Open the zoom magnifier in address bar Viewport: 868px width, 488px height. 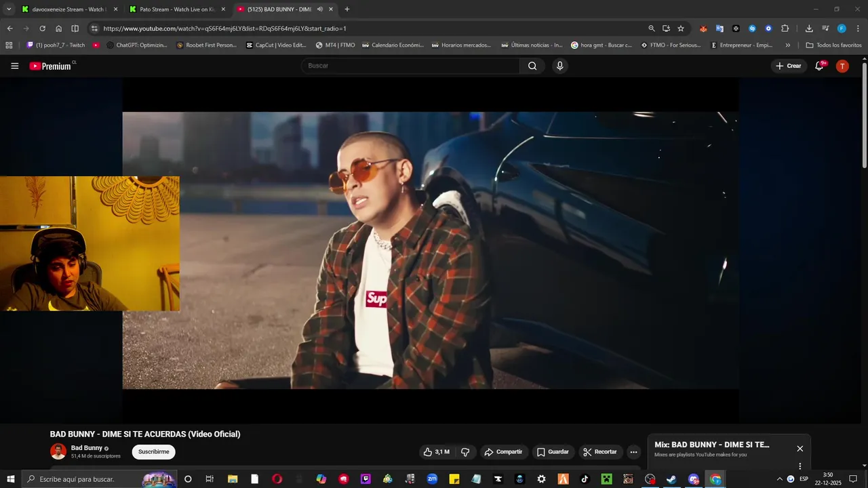[652, 28]
